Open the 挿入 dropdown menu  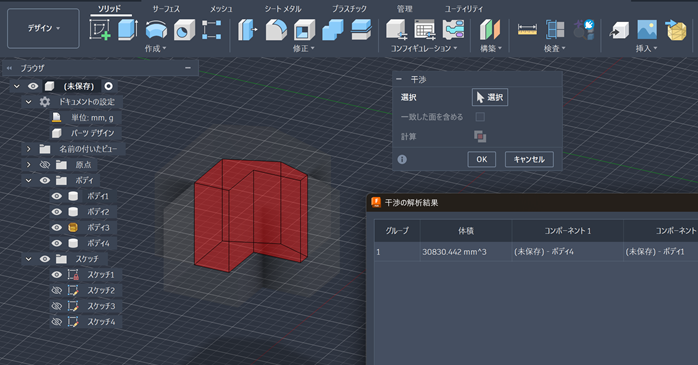(646, 49)
